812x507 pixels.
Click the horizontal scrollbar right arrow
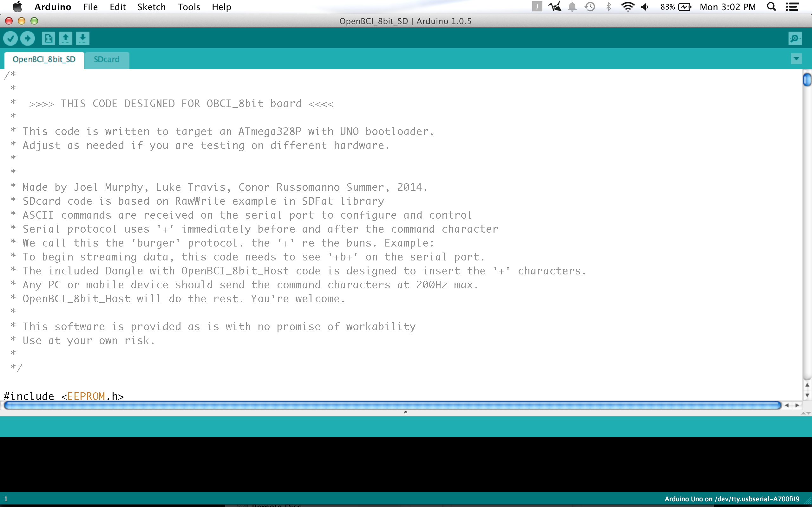pos(797,405)
